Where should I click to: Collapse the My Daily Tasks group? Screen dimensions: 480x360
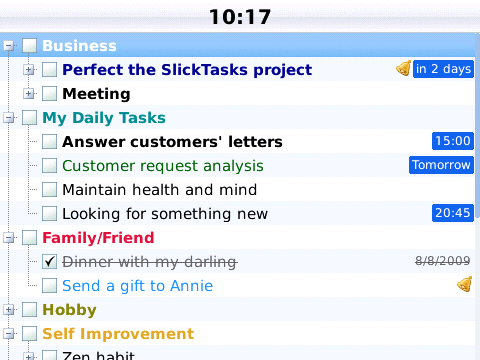[9, 118]
